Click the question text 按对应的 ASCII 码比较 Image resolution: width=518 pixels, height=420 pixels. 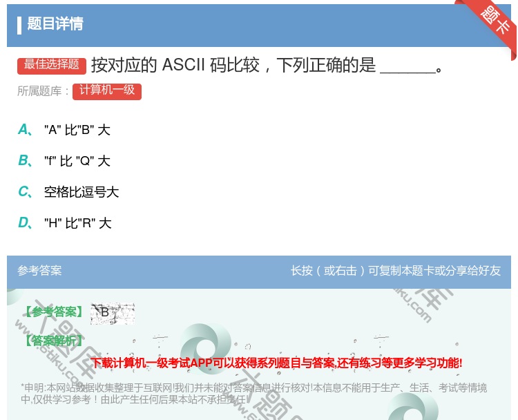pos(267,65)
